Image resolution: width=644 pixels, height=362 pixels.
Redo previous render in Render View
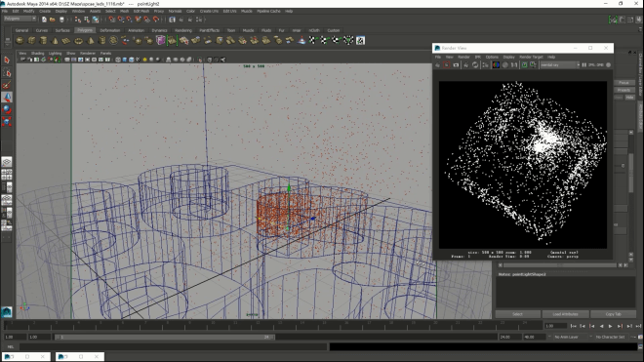tap(437, 65)
